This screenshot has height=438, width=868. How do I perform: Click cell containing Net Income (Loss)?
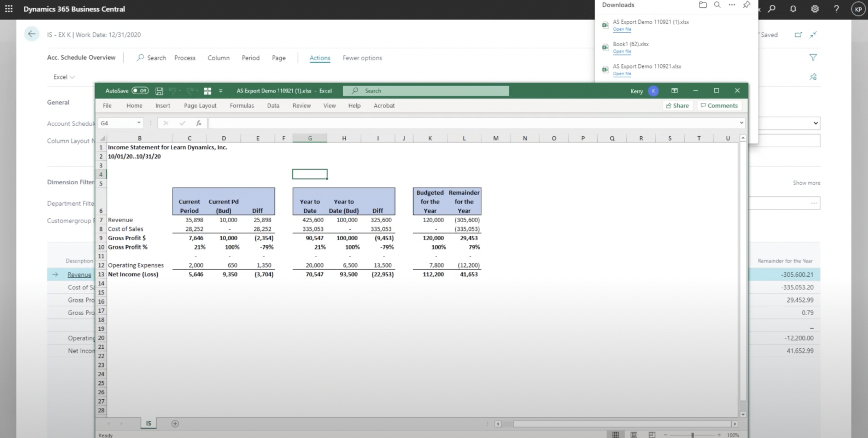pyautogui.click(x=140, y=274)
